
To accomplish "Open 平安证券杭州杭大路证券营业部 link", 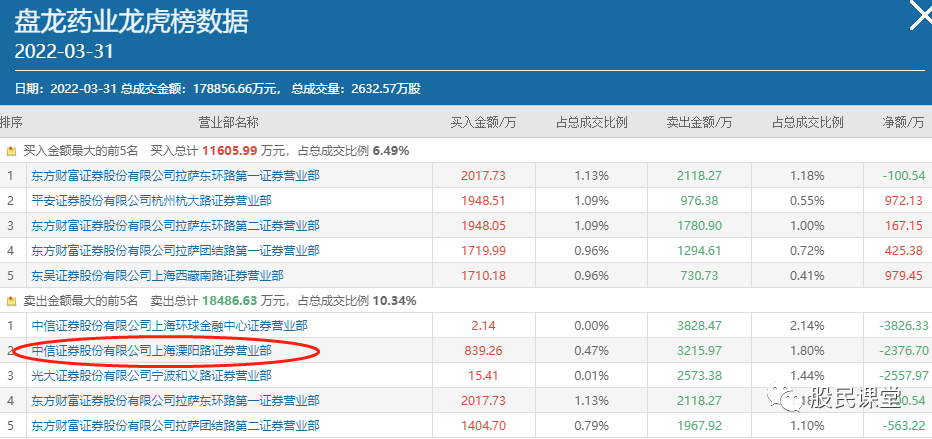I will (151, 201).
